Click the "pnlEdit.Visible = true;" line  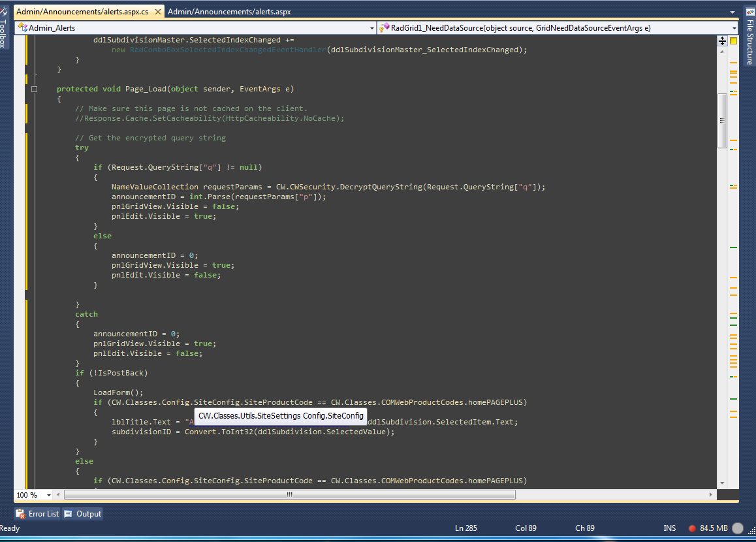[164, 217]
